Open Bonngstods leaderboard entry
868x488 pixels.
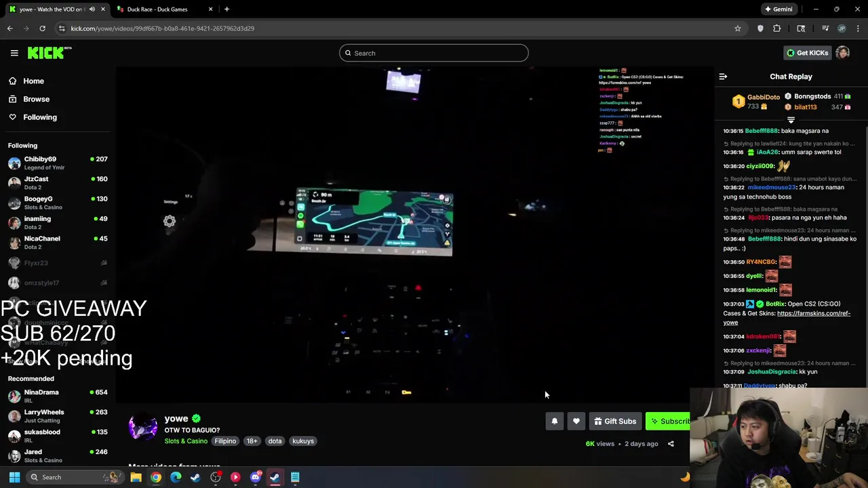click(x=818, y=96)
